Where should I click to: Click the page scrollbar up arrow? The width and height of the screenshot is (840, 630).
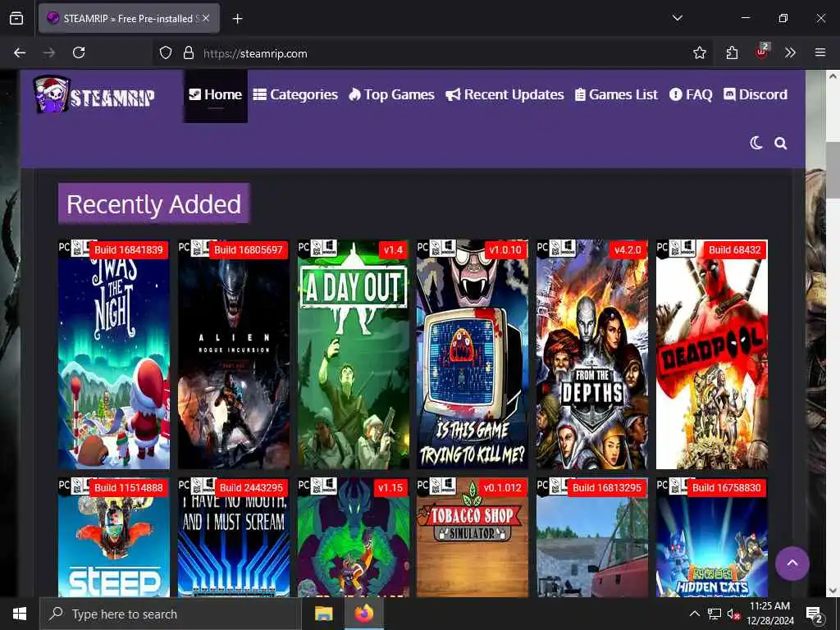coord(833,76)
